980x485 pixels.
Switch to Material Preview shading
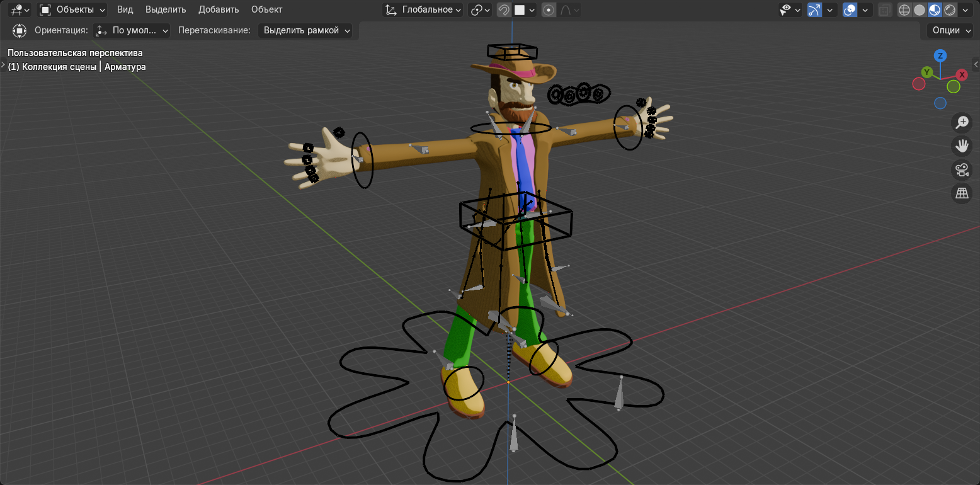(x=935, y=10)
